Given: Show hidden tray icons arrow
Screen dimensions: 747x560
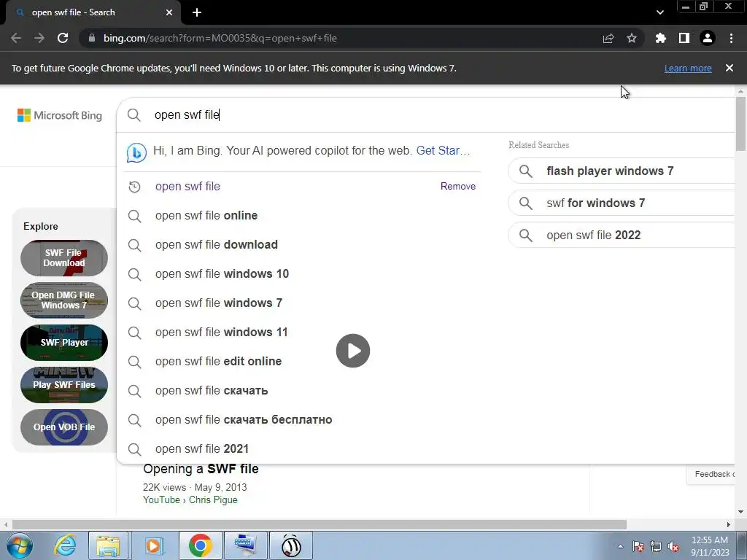Looking at the screenshot, I should click(620, 546).
